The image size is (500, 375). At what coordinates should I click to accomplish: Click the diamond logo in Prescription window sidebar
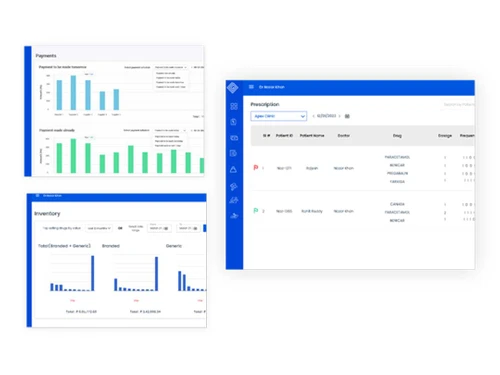[233, 88]
